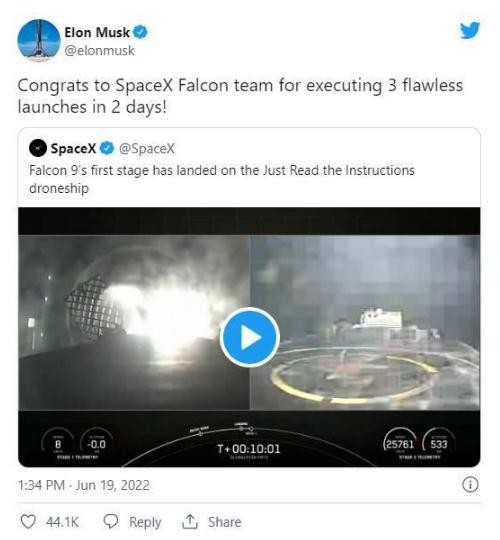Open the tweet info icon
This screenshot has height=540, width=500.
[470, 485]
